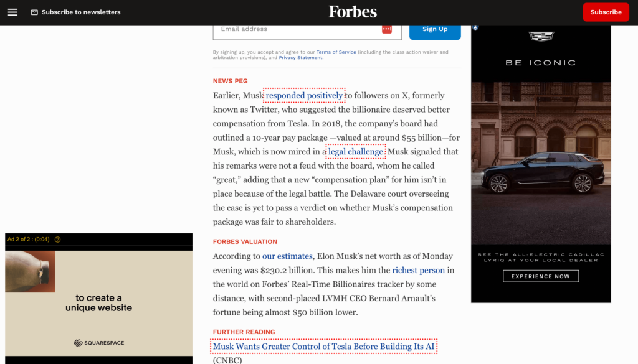This screenshot has width=638, height=364.
Task: Click the ad info question mark icon
Action: (x=58, y=240)
